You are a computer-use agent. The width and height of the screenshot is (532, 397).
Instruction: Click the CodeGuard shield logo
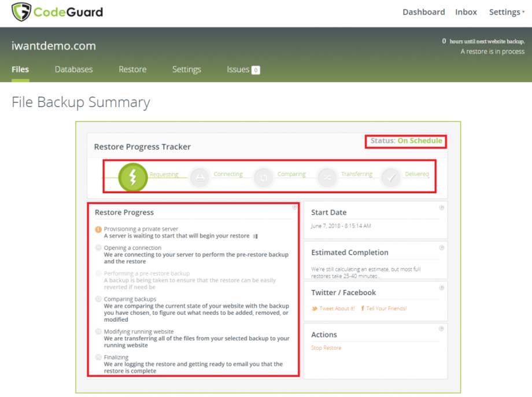pos(21,12)
